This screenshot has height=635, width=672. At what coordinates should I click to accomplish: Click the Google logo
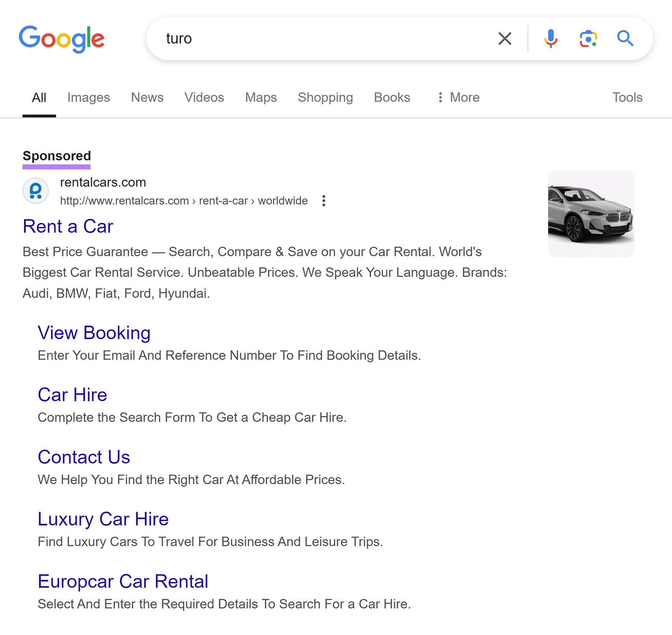point(62,39)
